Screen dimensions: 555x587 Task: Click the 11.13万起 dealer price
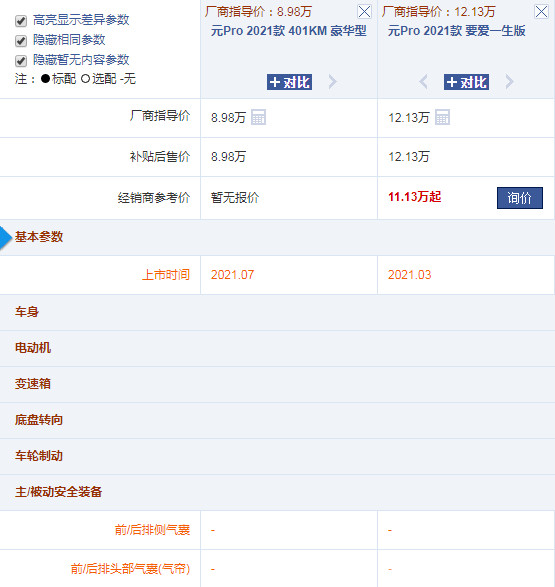[415, 197]
